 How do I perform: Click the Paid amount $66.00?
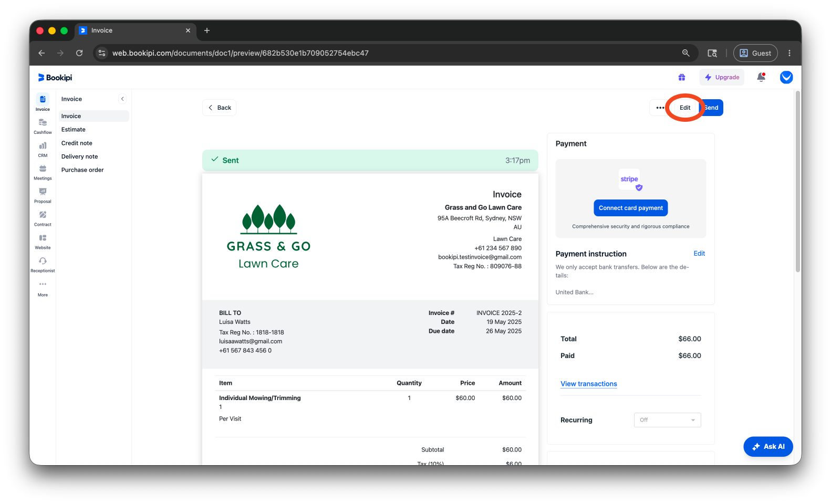690,356
